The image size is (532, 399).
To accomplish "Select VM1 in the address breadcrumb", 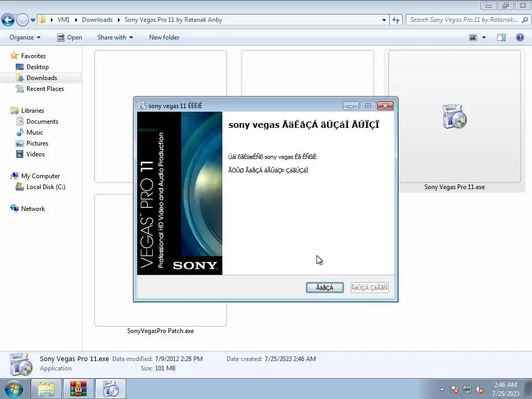I will [x=63, y=20].
